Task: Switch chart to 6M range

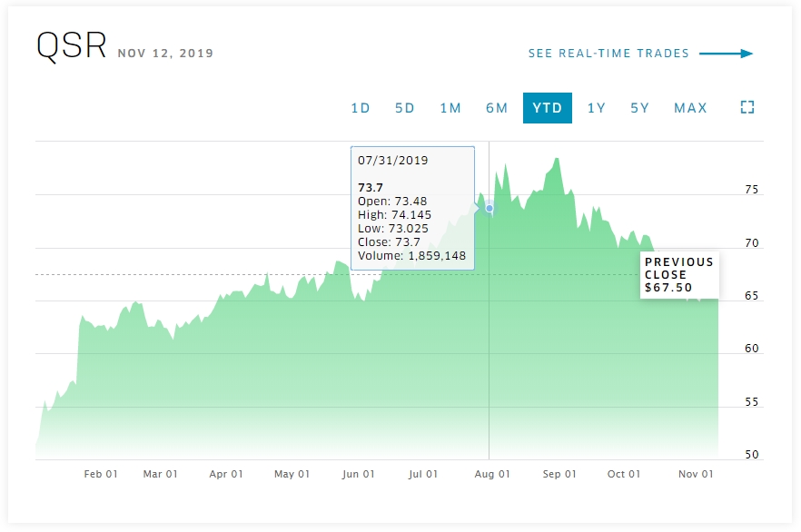Action: [497, 108]
